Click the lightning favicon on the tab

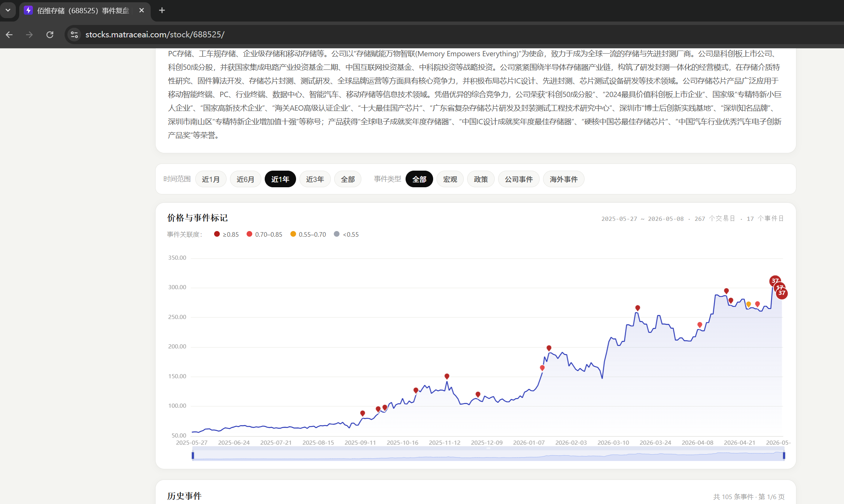(28, 10)
